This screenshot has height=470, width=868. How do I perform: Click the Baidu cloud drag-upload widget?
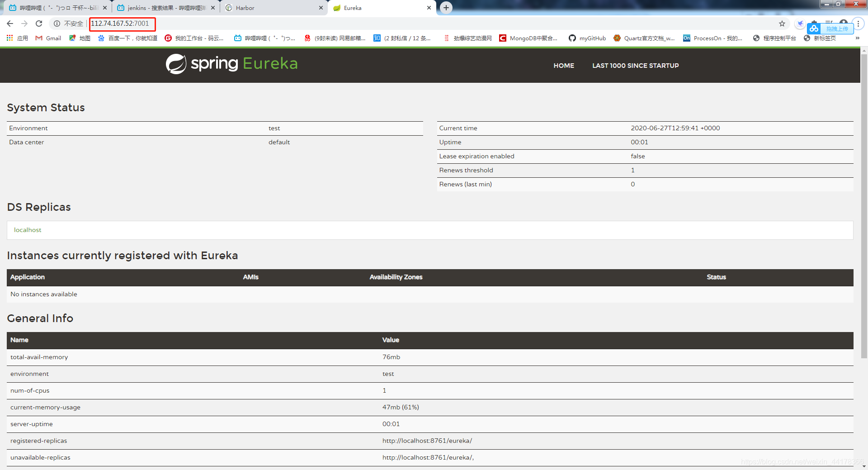830,28
